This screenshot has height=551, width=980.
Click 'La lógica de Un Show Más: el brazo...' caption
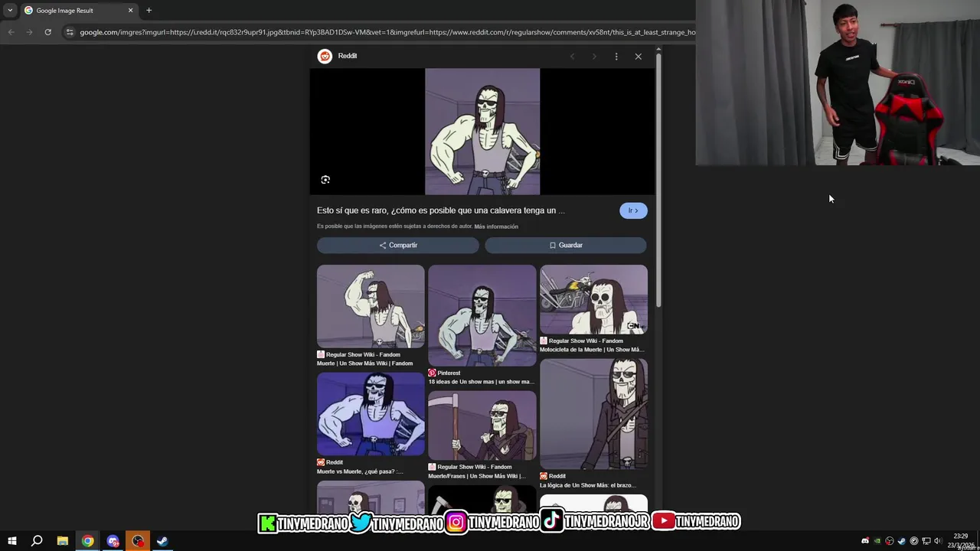588,485
